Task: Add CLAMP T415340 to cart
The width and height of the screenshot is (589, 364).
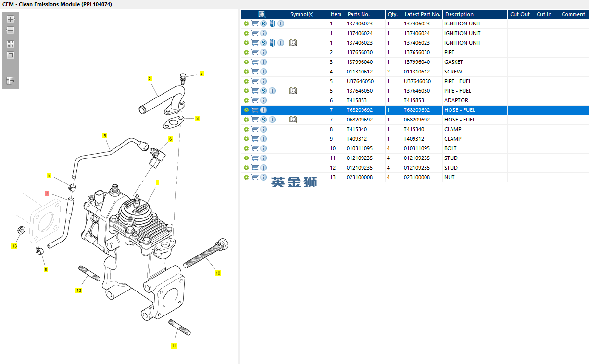Action: coord(255,129)
